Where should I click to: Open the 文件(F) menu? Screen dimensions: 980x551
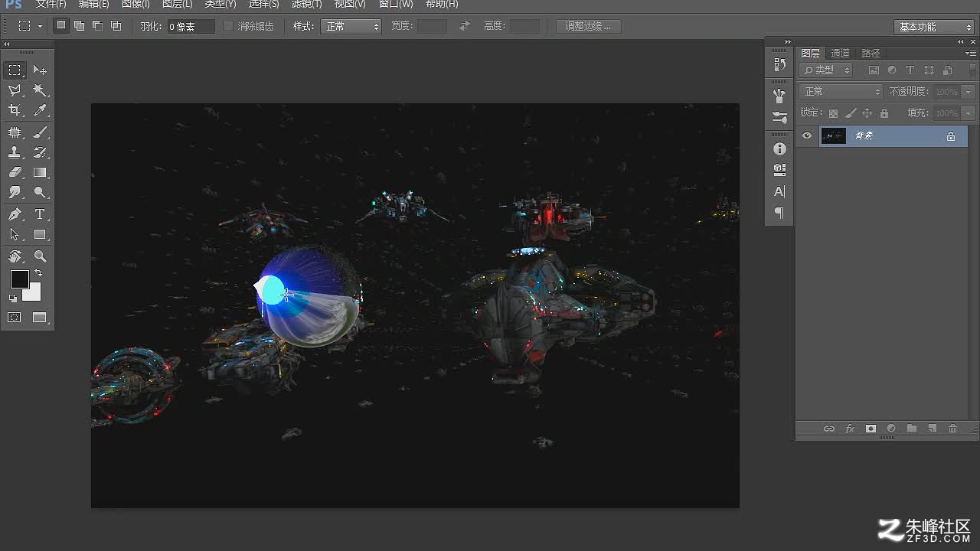(51, 4)
